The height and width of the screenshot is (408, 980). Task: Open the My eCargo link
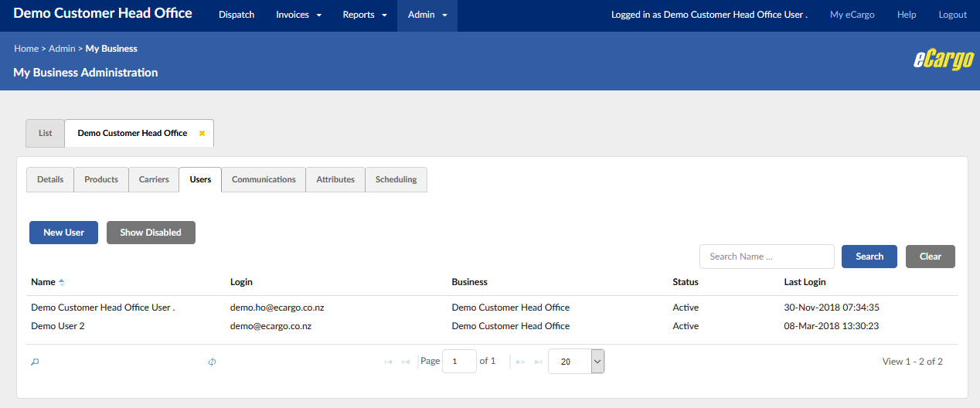(852, 15)
